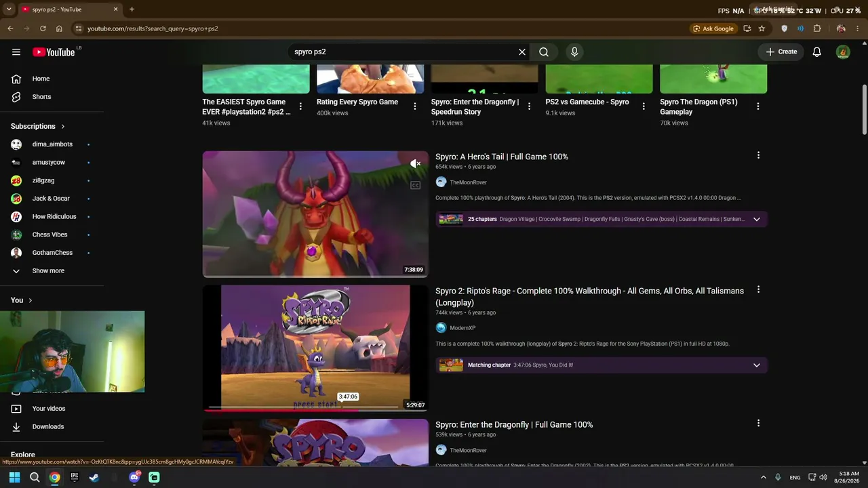Open the Chrome three-dot menu
868x488 pixels.
pos(858,28)
